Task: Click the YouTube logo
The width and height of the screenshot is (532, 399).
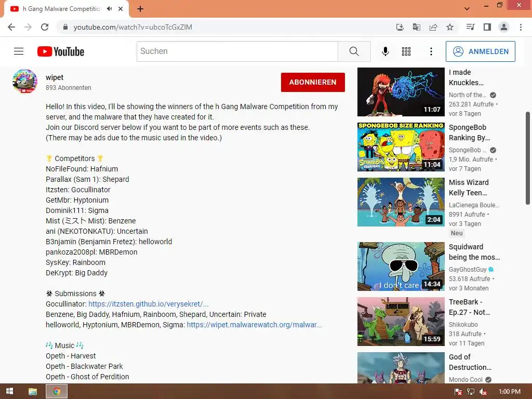Action: click(x=61, y=51)
